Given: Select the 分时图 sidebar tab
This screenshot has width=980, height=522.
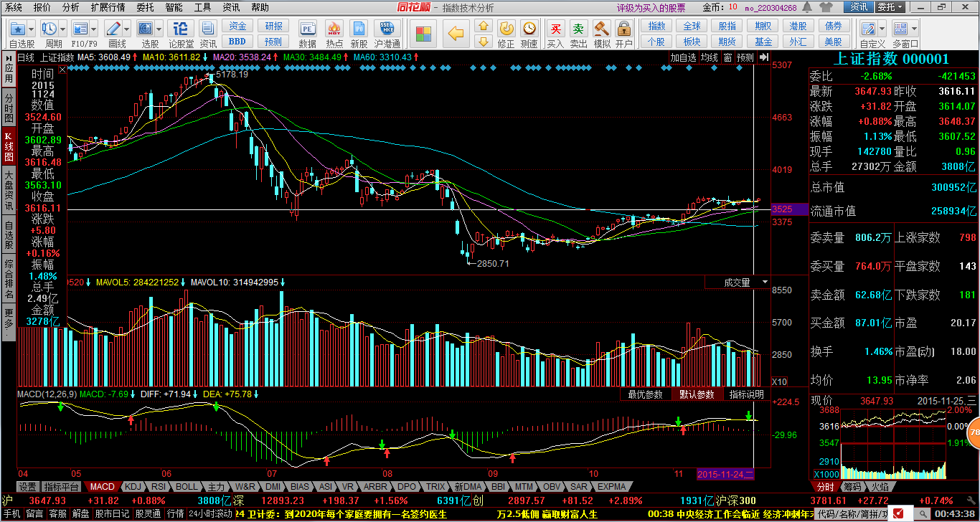Looking at the screenshot, I should 9,108.
